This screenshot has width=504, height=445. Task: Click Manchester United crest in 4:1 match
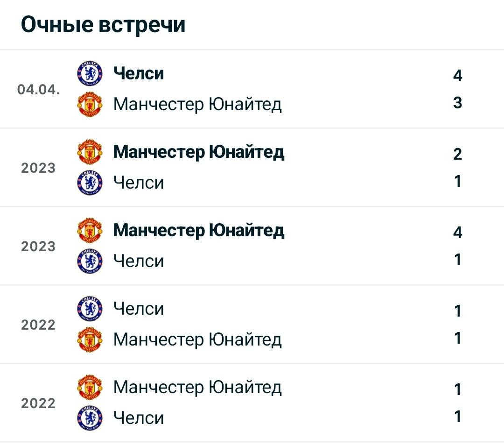[90, 230]
